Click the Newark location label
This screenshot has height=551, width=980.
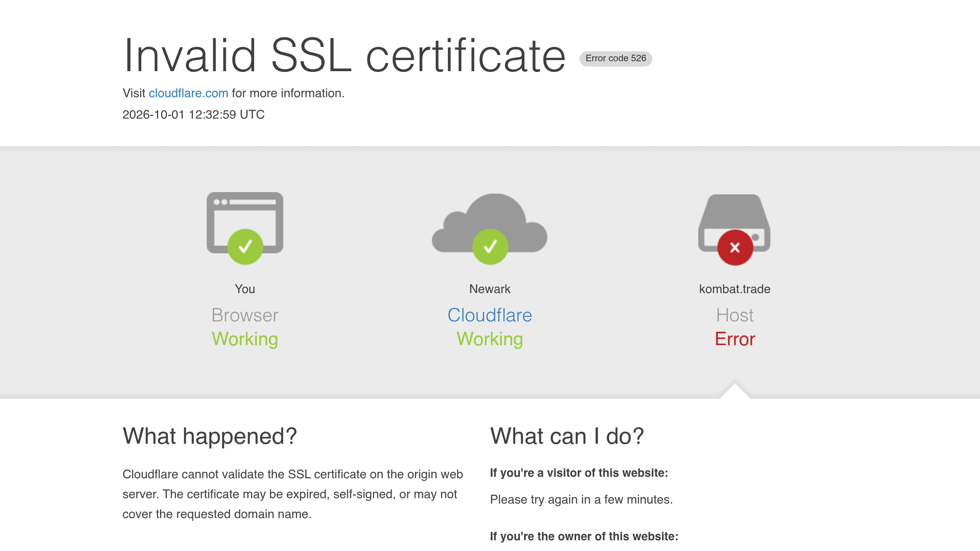coord(490,289)
